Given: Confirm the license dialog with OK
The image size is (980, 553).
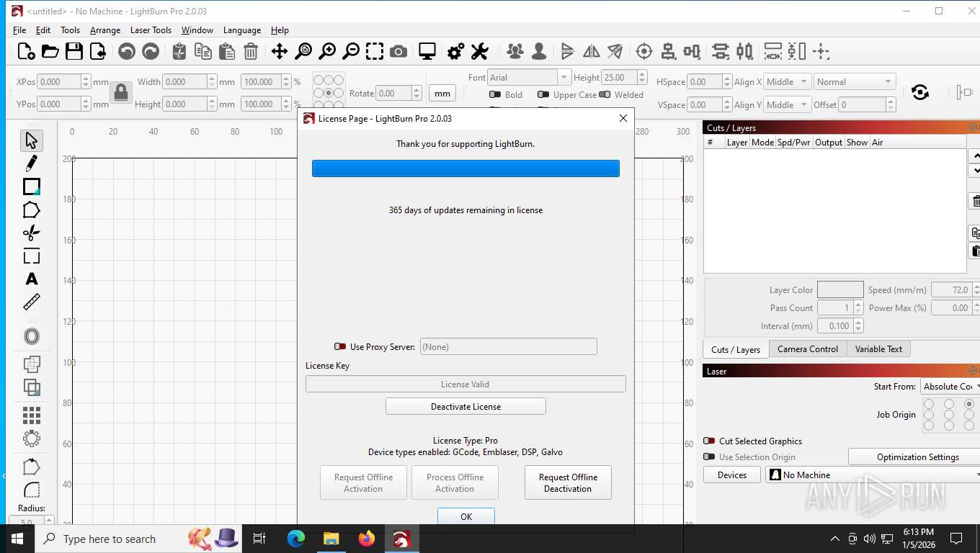Looking at the screenshot, I should click(x=466, y=516).
